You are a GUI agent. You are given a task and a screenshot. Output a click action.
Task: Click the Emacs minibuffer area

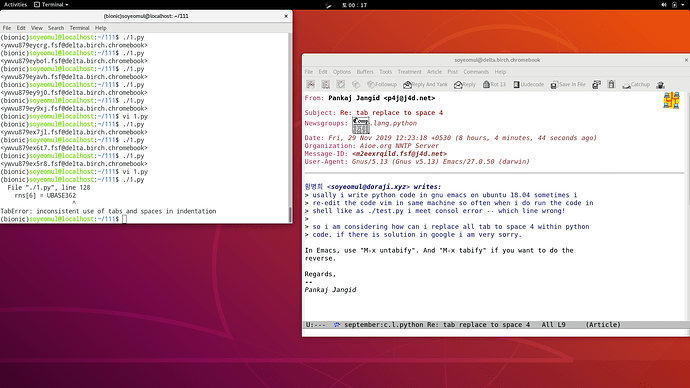tap(495, 333)
